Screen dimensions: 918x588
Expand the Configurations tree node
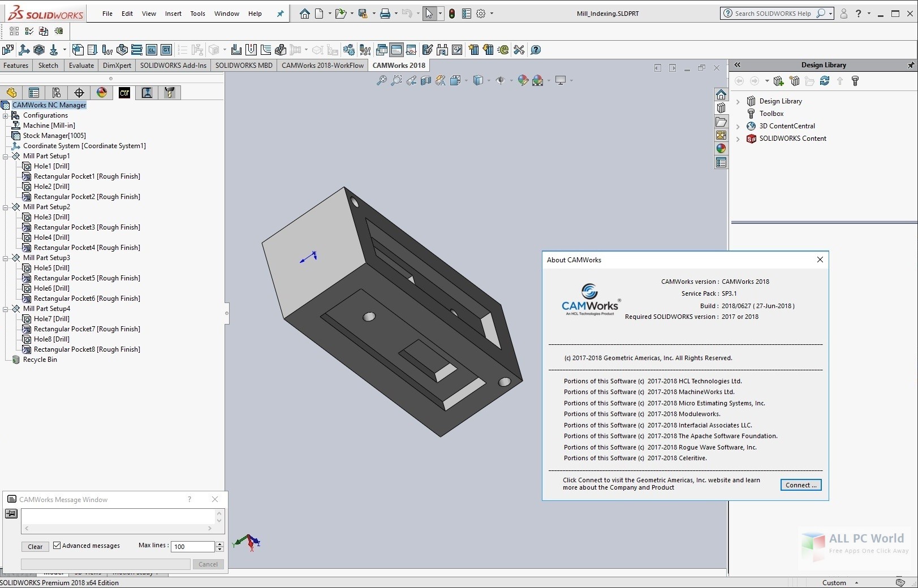(6, 115)
